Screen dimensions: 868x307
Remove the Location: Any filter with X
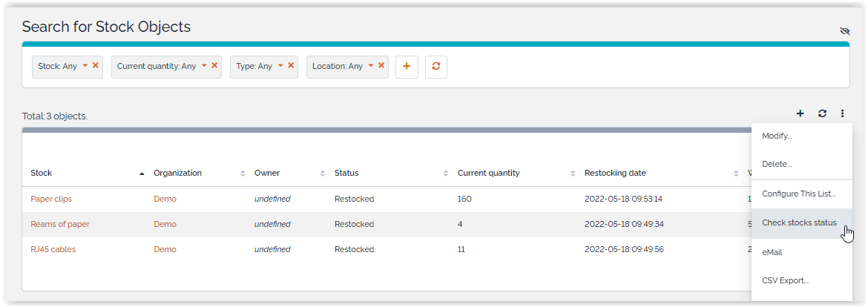coord(381,65)
